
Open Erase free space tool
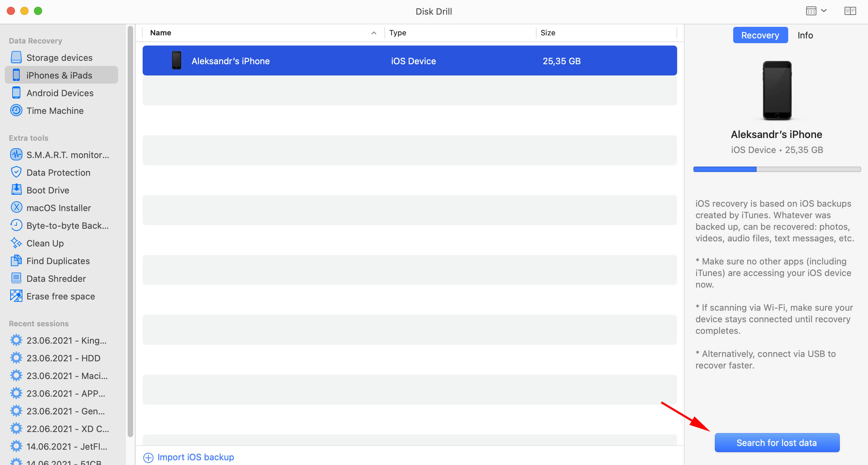61,296
